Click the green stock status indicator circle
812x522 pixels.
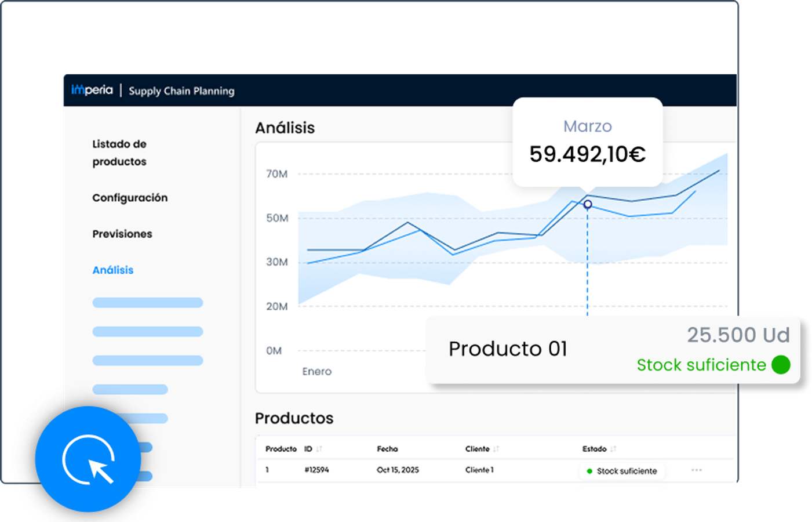point(781,365)
